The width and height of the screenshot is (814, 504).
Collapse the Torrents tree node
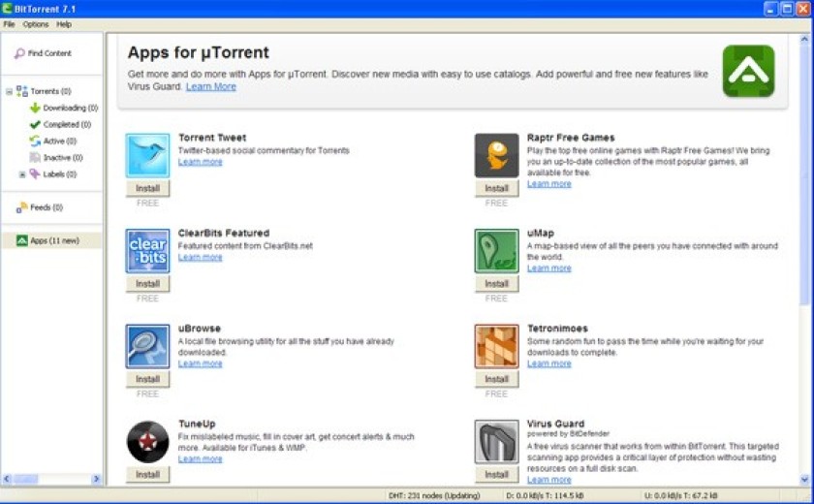tap(9, 91)
